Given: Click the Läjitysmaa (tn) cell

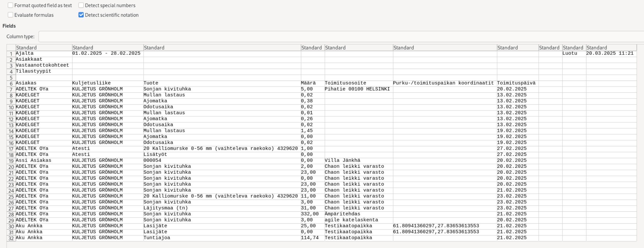Looking at the screenshot, I should (x=166, y=208).
